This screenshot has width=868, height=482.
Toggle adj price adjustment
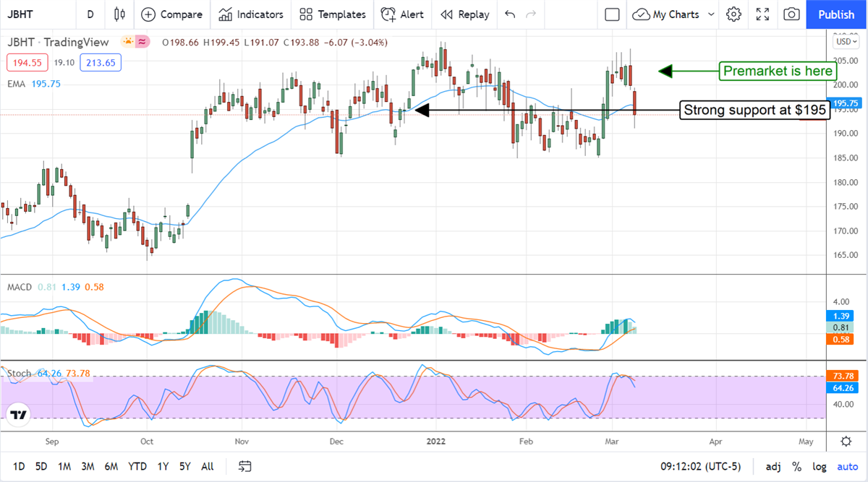[773, 466]
